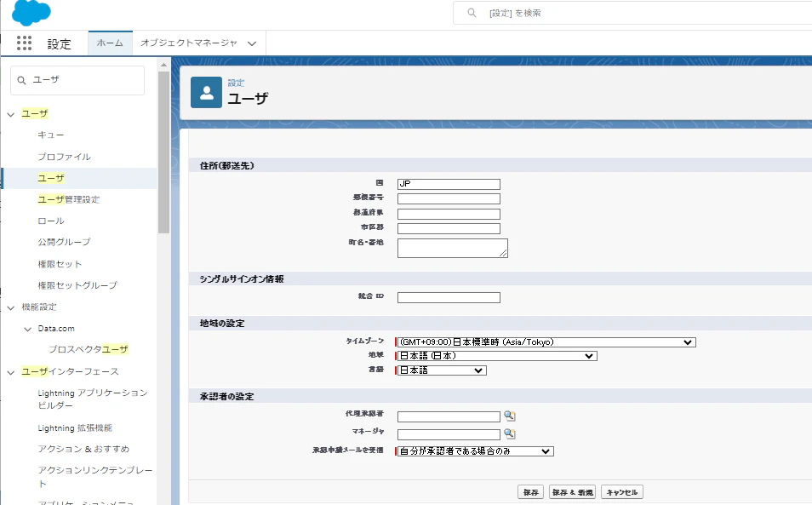This screenshot has width=812, height=505.
Task: Switch to the オブジェクトマネージャ tab
Action: click(188, 43)
